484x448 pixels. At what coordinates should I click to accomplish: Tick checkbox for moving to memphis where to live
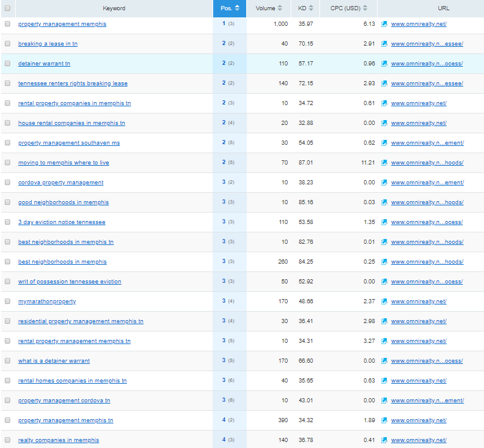point(7,162)
